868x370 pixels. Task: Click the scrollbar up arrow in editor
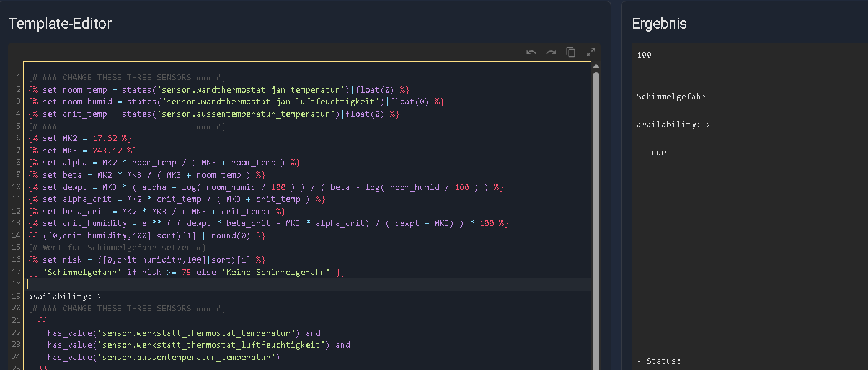point(596,66)
